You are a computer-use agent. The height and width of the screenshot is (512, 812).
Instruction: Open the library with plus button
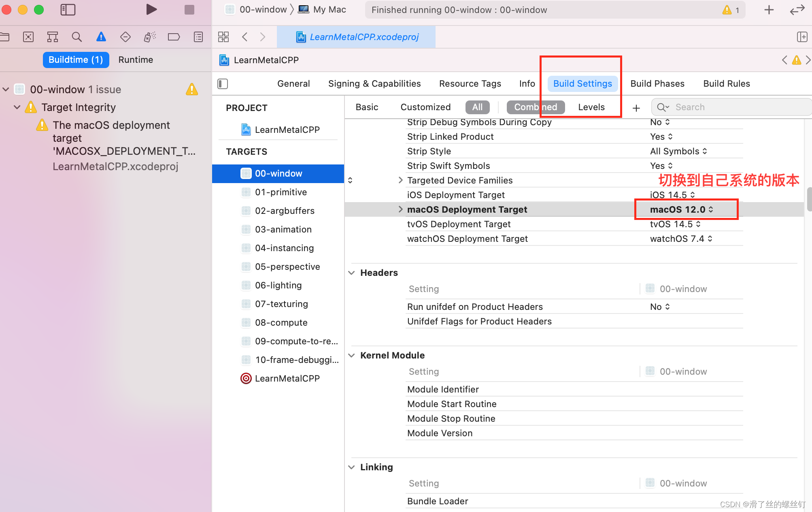click(769, 10)
